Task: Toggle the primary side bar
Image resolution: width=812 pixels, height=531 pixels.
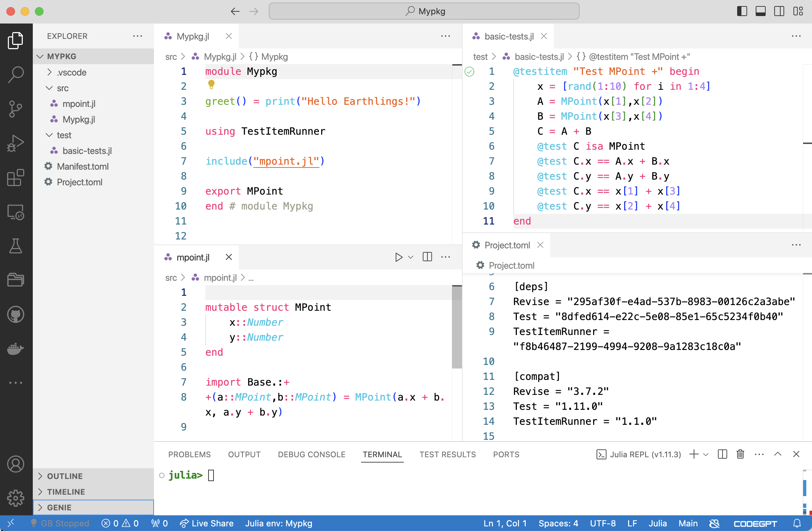Action: [x=742, y=11]
